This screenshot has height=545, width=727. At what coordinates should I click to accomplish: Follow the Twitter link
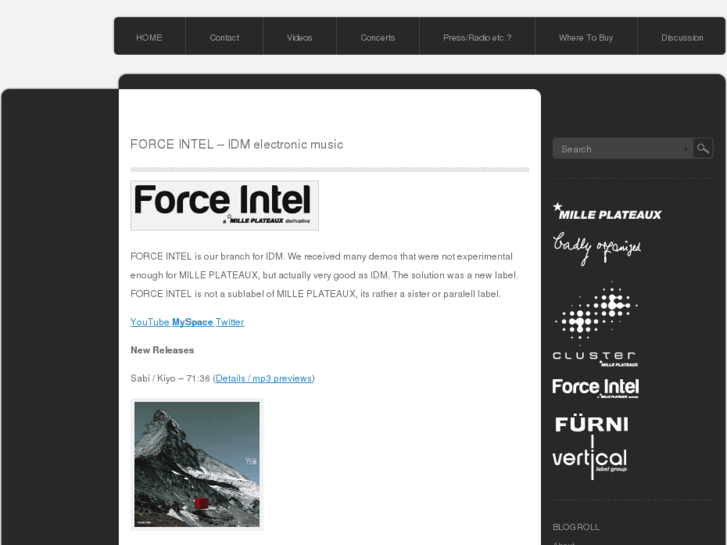[x=230, y=322]
